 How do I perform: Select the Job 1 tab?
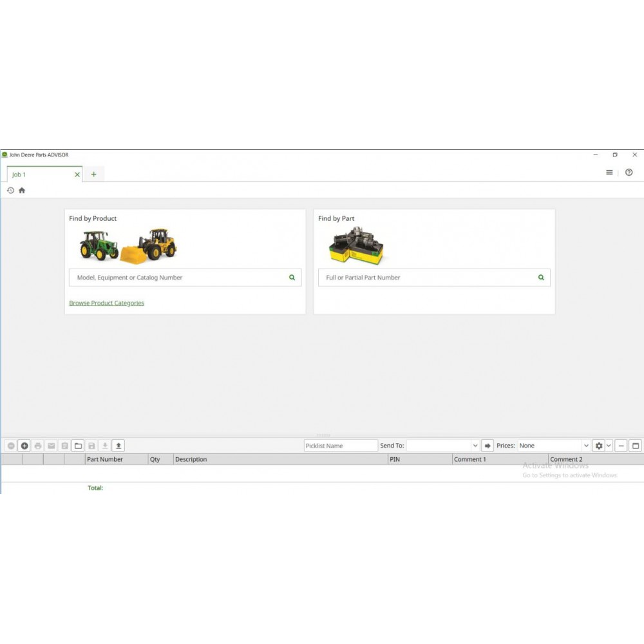(44, 175)
